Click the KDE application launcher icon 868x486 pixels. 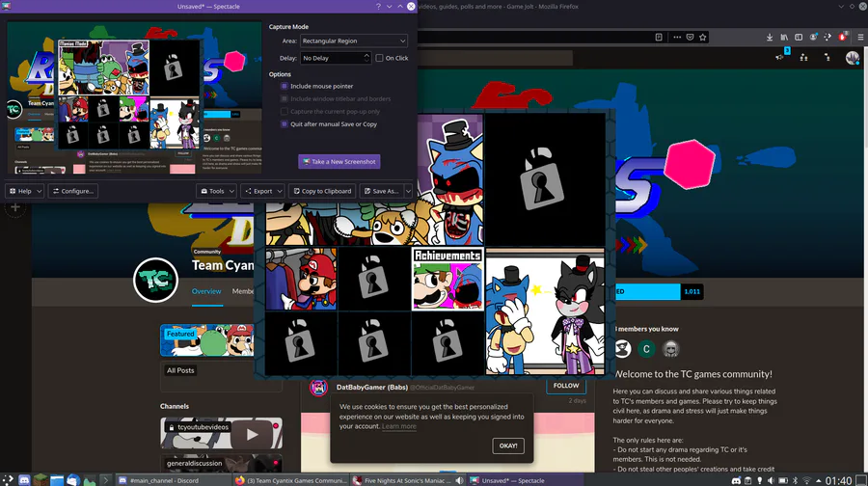8,480
